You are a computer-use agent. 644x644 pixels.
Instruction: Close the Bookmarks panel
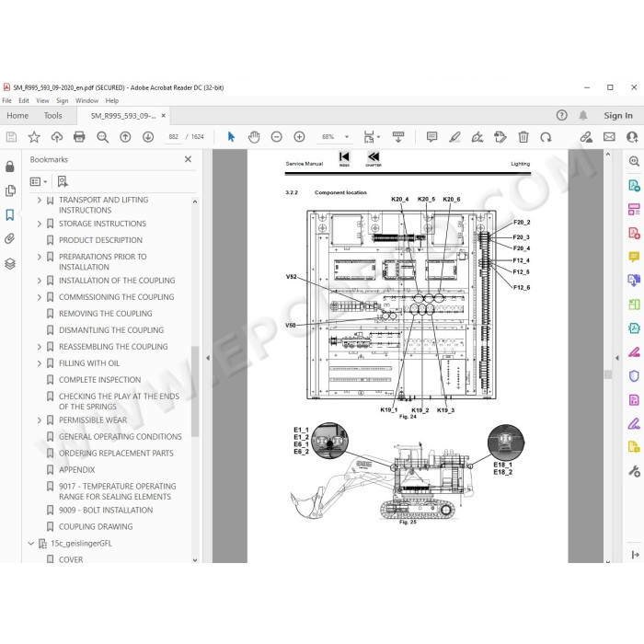pos(188,159)
